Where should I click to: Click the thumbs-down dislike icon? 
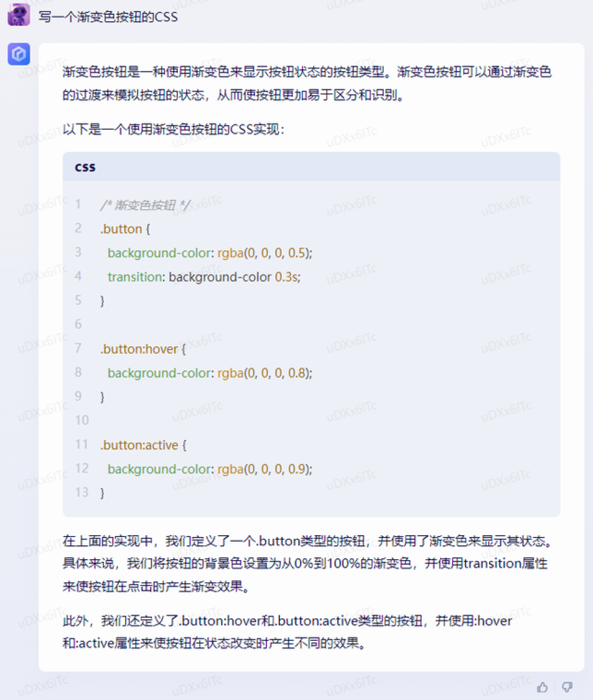[x=567, y=687]
